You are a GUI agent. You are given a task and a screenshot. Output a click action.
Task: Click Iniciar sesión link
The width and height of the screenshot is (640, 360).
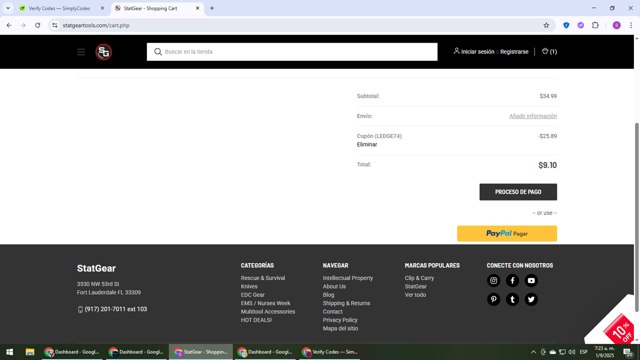(x=478, y=52)
